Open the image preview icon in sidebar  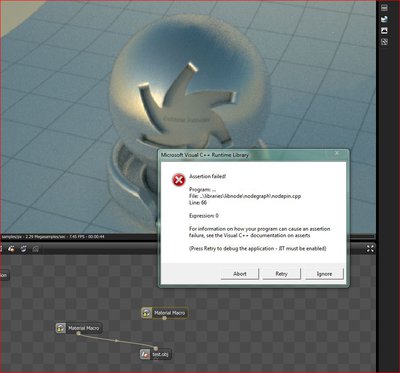[x=384, y=30]
